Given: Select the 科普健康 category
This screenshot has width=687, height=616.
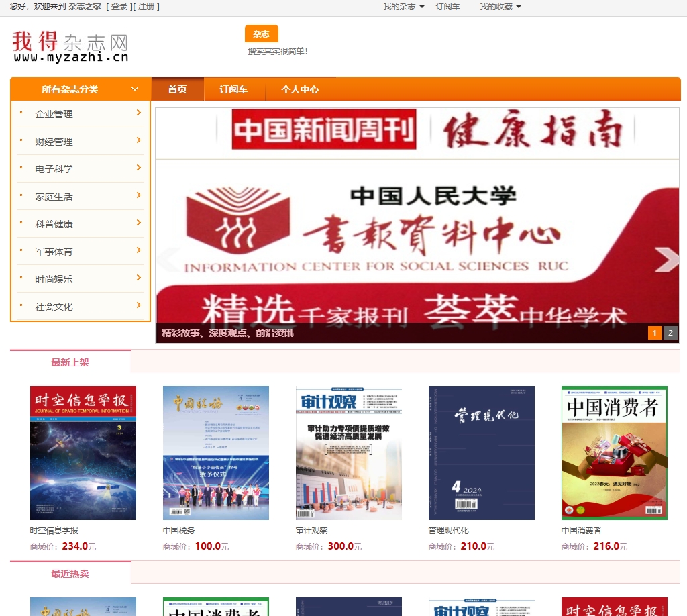Looking at the screenshot, I should coord(54,224).
